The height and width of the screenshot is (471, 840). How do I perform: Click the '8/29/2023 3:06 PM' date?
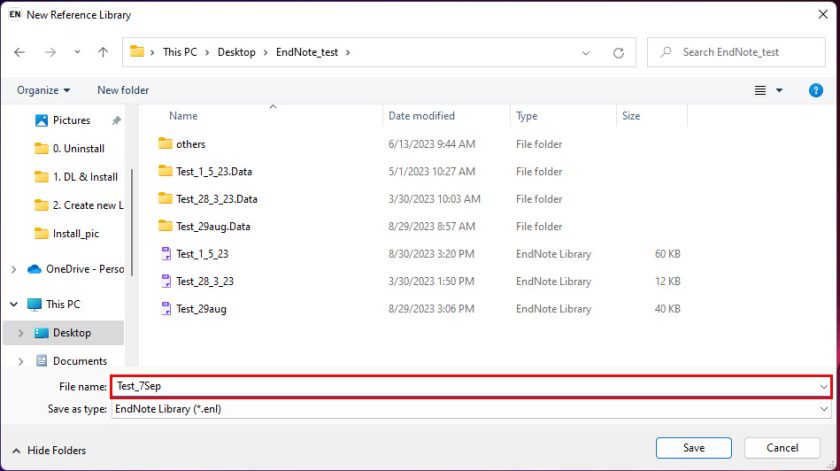[431, 309]
